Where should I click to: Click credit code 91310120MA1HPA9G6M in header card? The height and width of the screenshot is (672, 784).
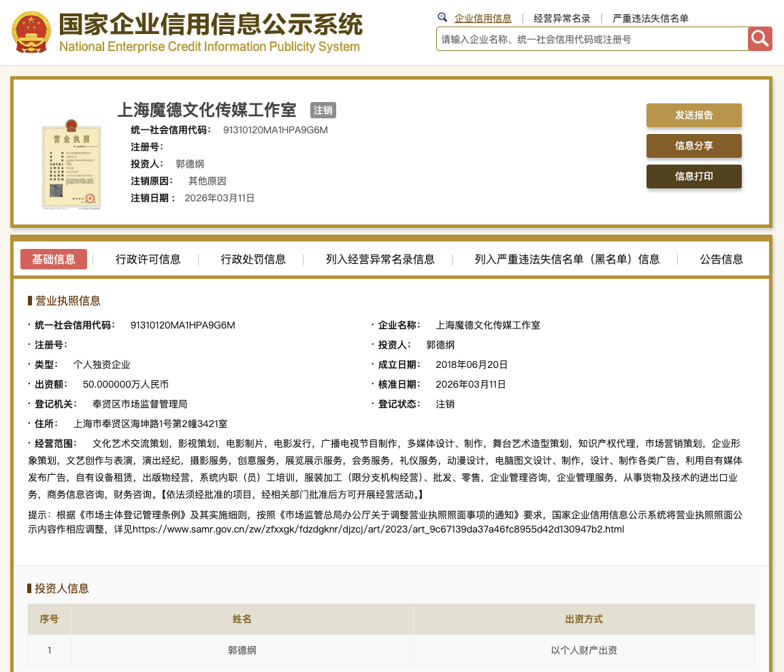tap(276, 130)
